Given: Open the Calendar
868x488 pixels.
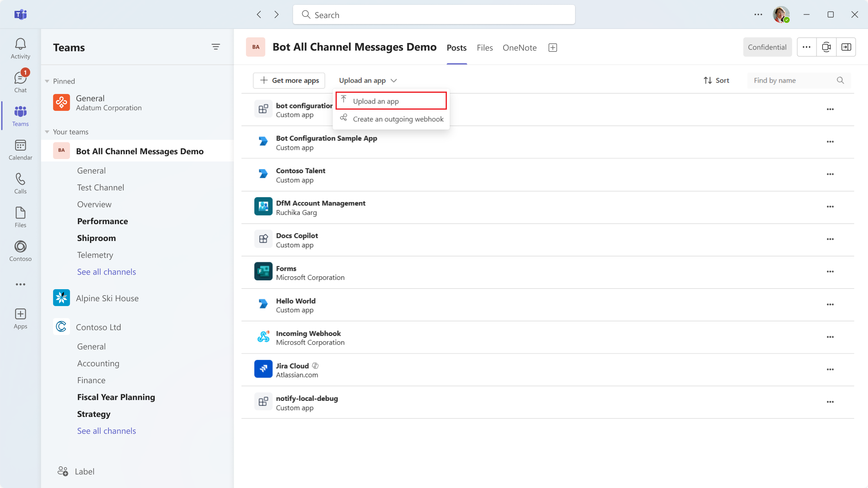Looking at the screenshot, I should tap(20, 149).
